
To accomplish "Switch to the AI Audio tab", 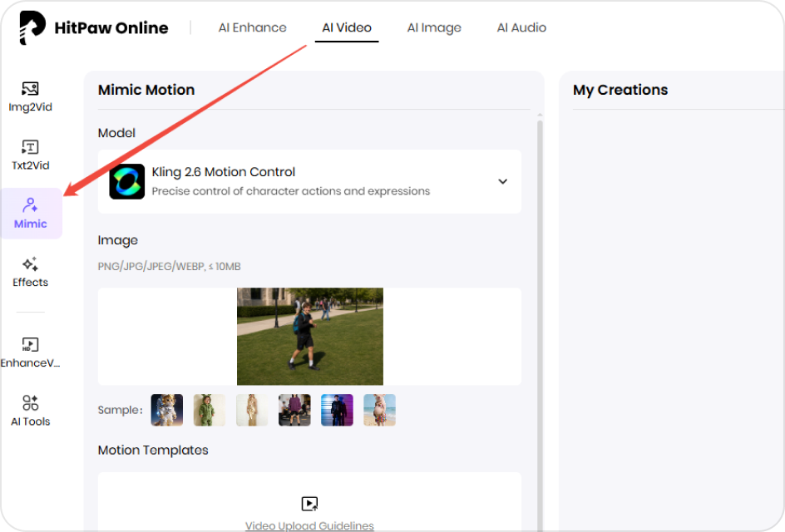I will pyautogui.click(x=521, y=27).
